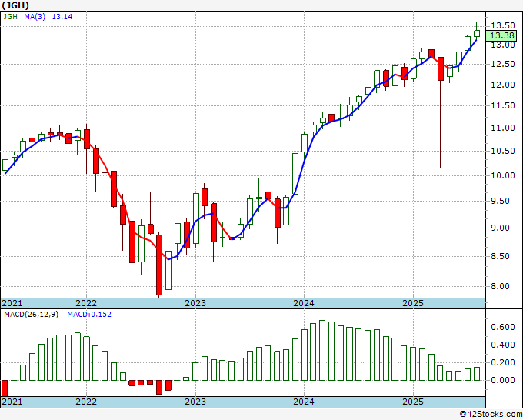The width and height of the screenshot is (523, 420).
Task: Click the first red MACD bar in 2021
Action: pyautogui.click(x=5, y=388)
